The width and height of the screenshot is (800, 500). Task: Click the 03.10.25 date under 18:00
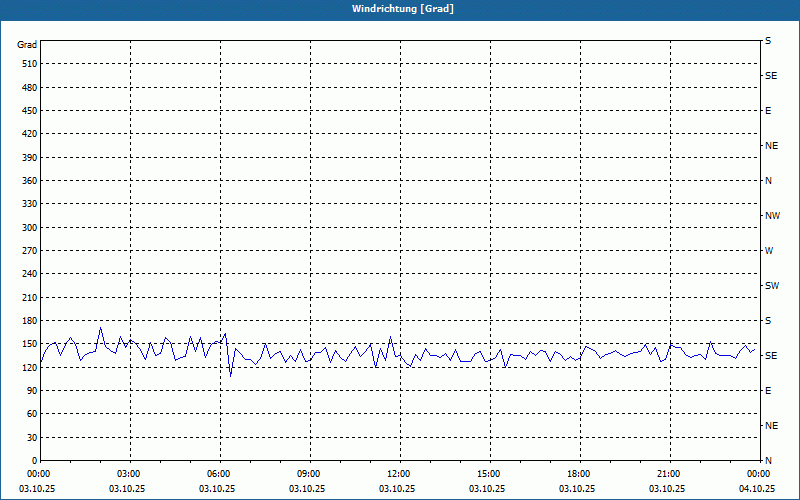click(x=577, y=489)
